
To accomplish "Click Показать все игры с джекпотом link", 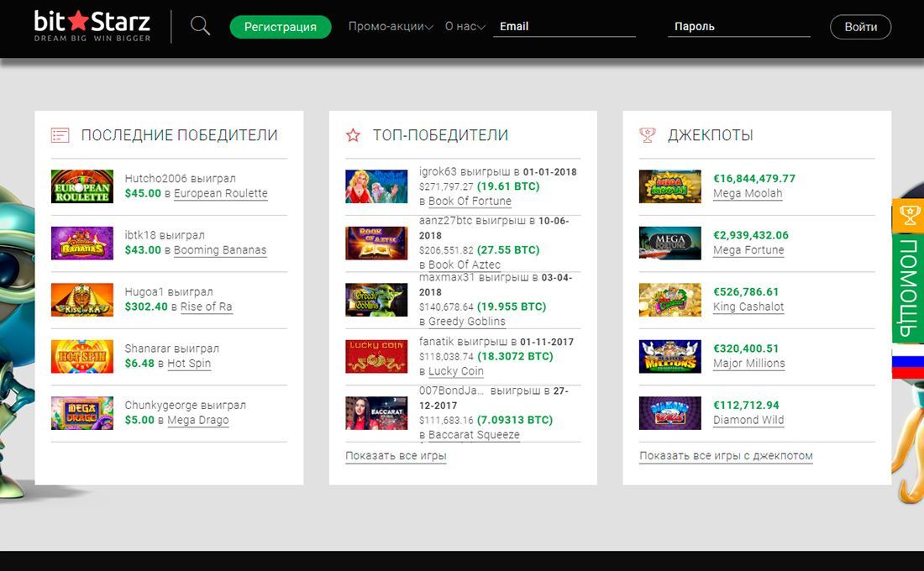I will click(x=726, y=455).
